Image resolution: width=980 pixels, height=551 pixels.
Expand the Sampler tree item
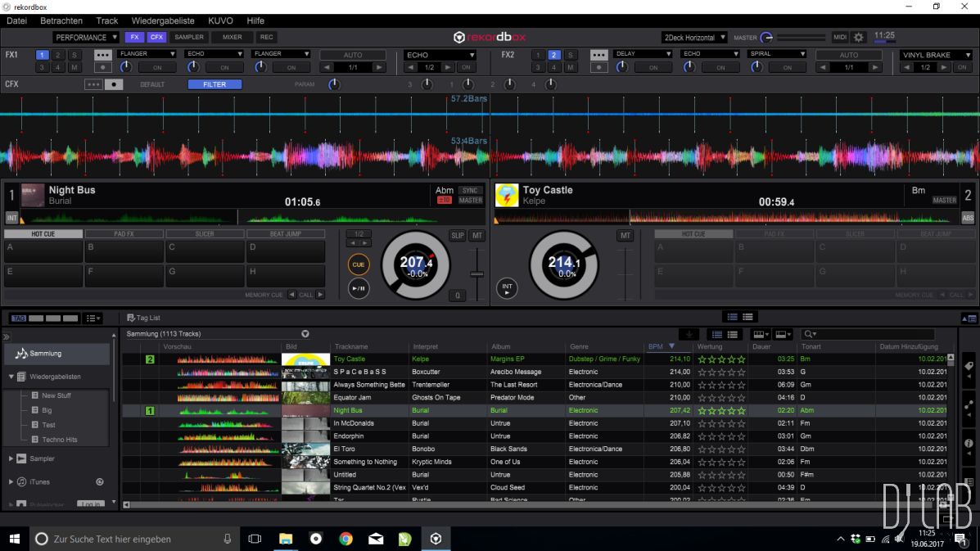click(x=11, y=458)
